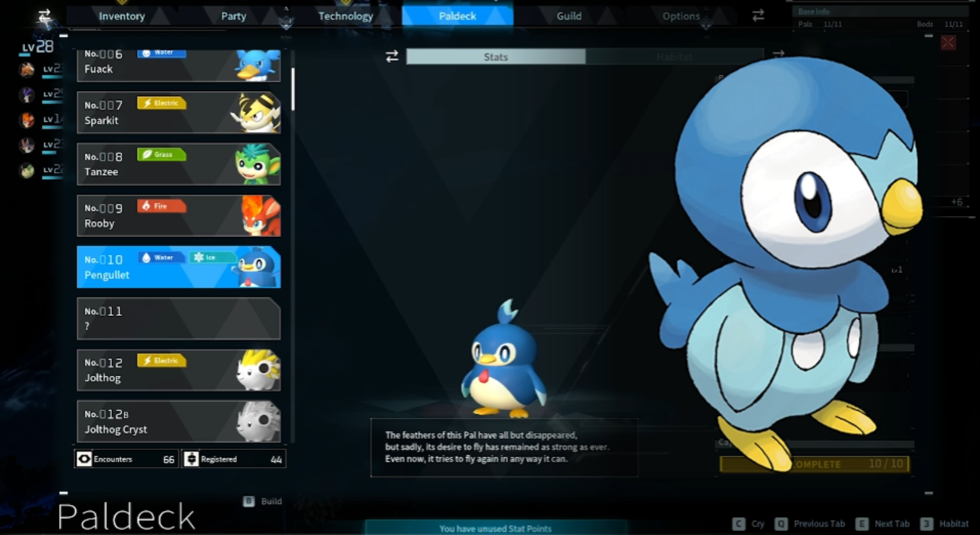The height and width of the screenshot is (535, 980).
Task: Click Sparkit's portrait thumbnail
Action: (x=256, y=113)
